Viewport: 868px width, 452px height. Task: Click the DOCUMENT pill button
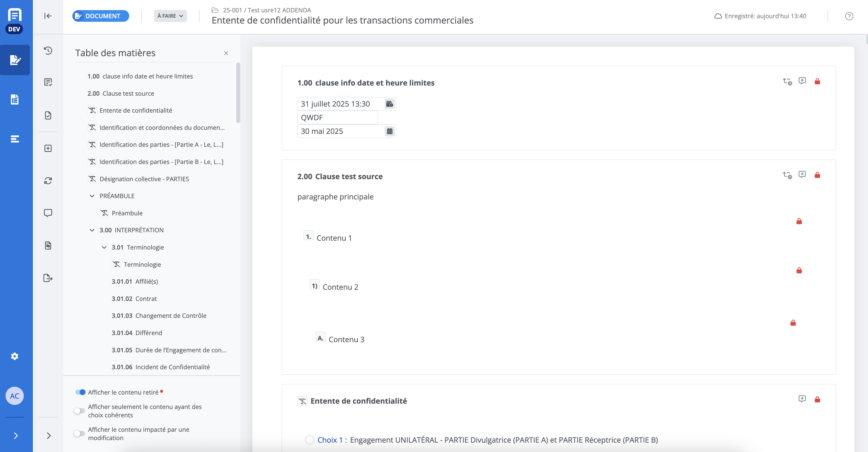click(x=100, y=16)
